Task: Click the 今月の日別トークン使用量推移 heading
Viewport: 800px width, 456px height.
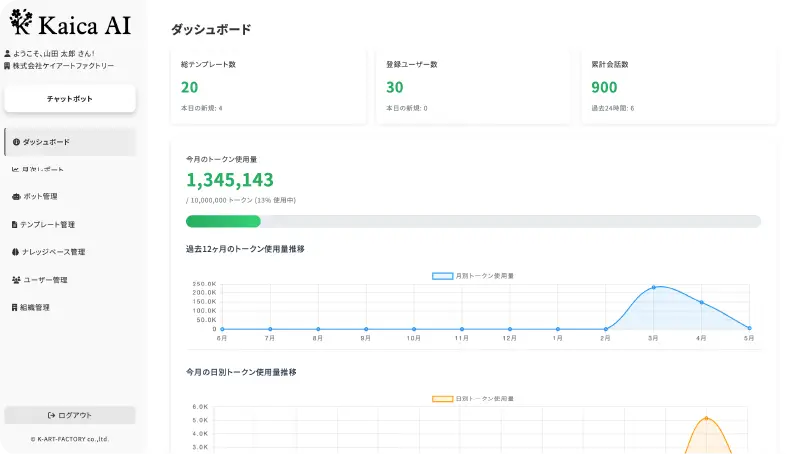Action: point(241,372)
